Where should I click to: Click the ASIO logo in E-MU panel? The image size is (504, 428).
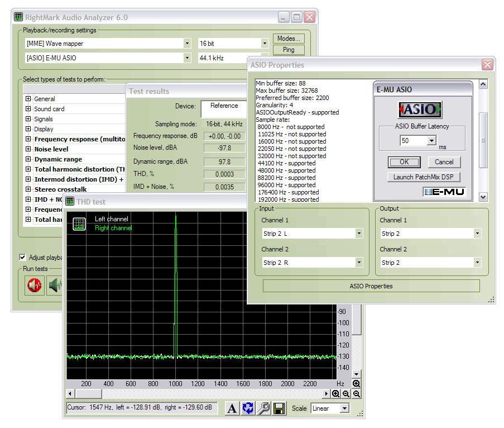[x=420, y=109]
